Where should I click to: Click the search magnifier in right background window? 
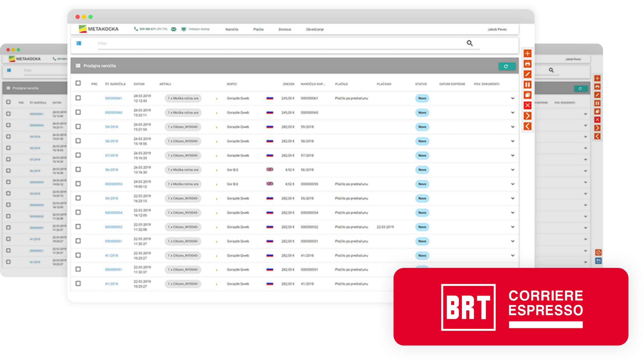(551, 70)
